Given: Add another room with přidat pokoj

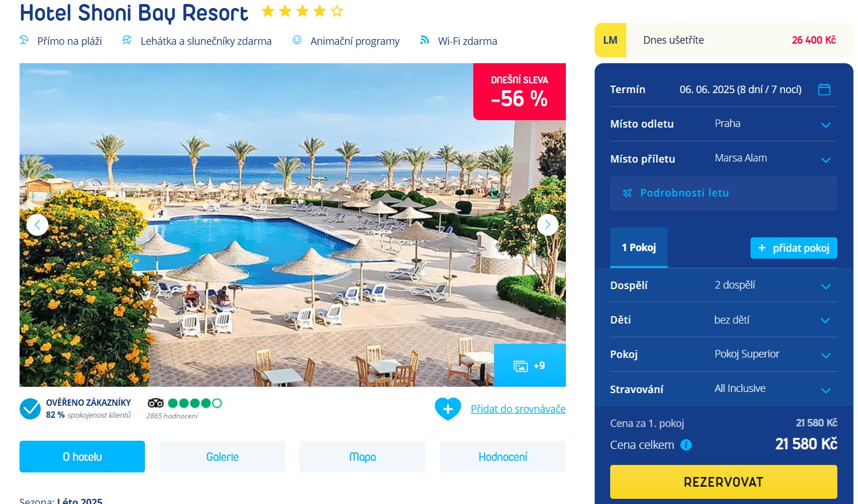Looking at the screenshot, I should click(794, 248).
